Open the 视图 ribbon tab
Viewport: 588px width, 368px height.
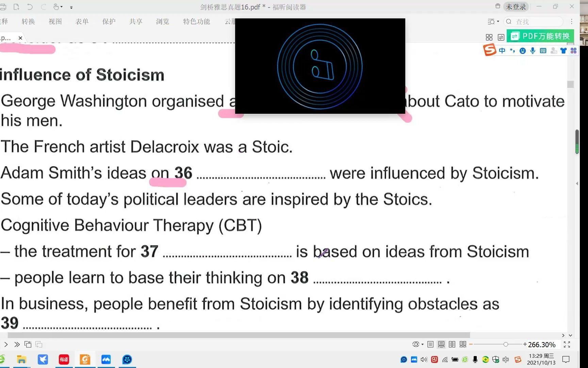55,21
